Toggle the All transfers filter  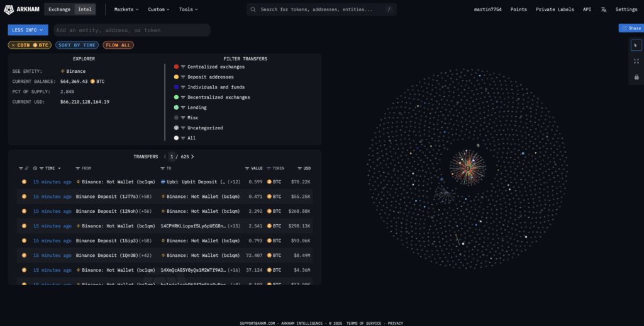[x=183, y=138]
